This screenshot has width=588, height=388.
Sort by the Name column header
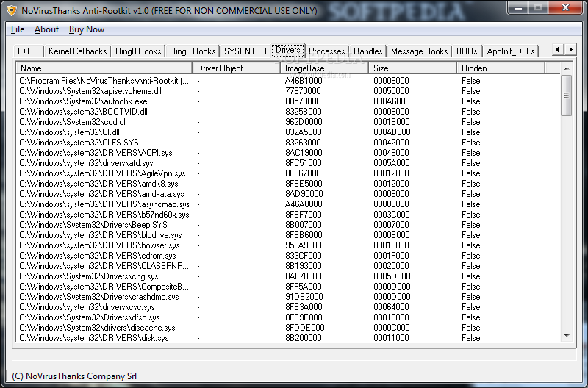coord(104,68)
